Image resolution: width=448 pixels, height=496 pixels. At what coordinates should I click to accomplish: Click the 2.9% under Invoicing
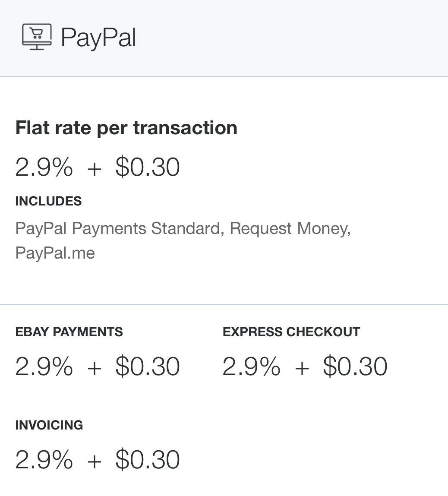click(44, 459)
